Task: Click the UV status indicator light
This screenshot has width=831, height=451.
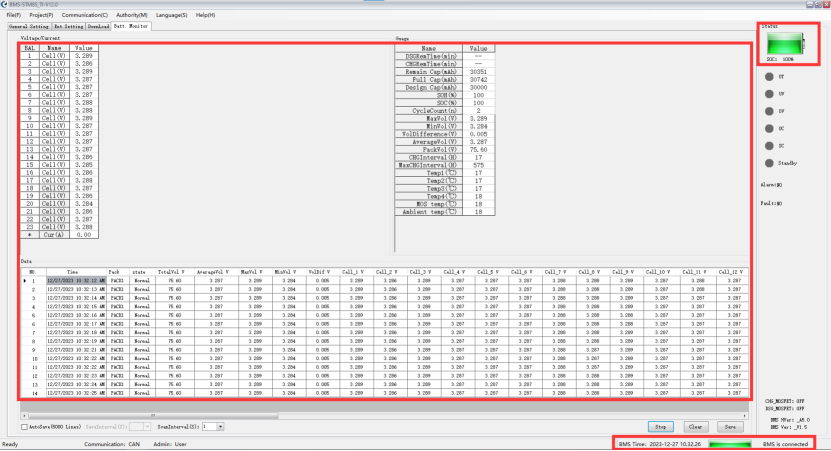Action: click(x=767, y=93)
